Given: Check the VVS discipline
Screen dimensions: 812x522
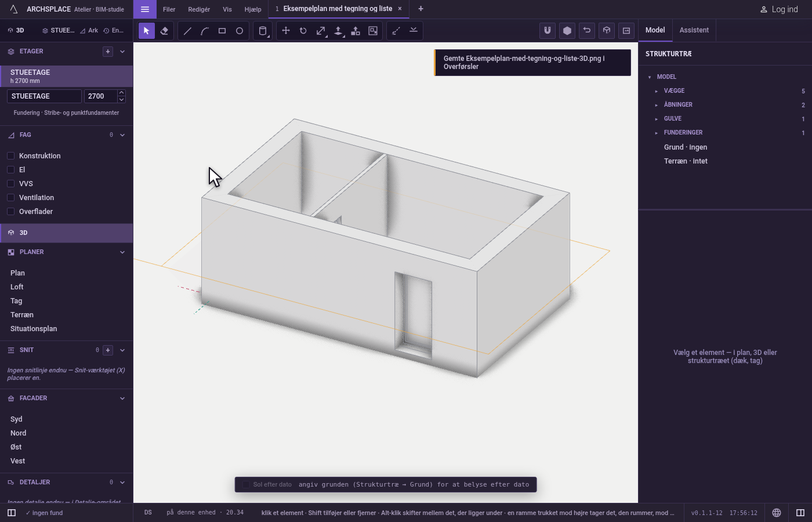Looking at the screenshot, I should [10, 184].
